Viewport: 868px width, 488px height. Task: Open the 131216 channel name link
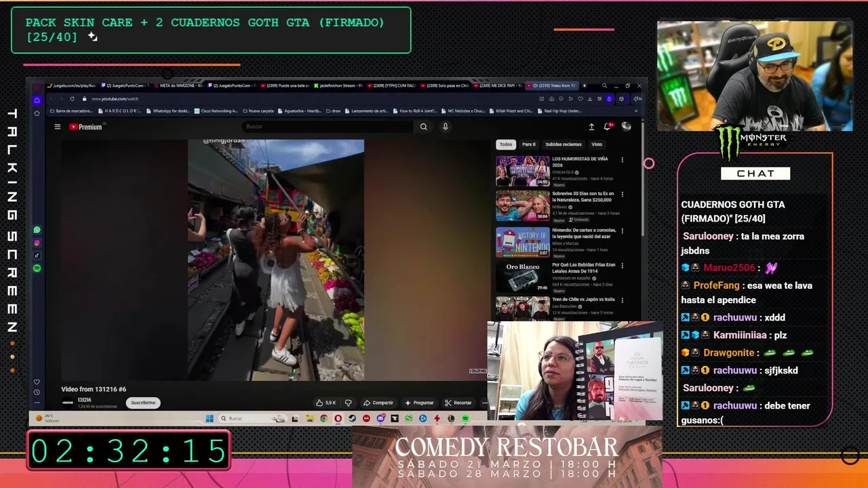tap(85, 400)
